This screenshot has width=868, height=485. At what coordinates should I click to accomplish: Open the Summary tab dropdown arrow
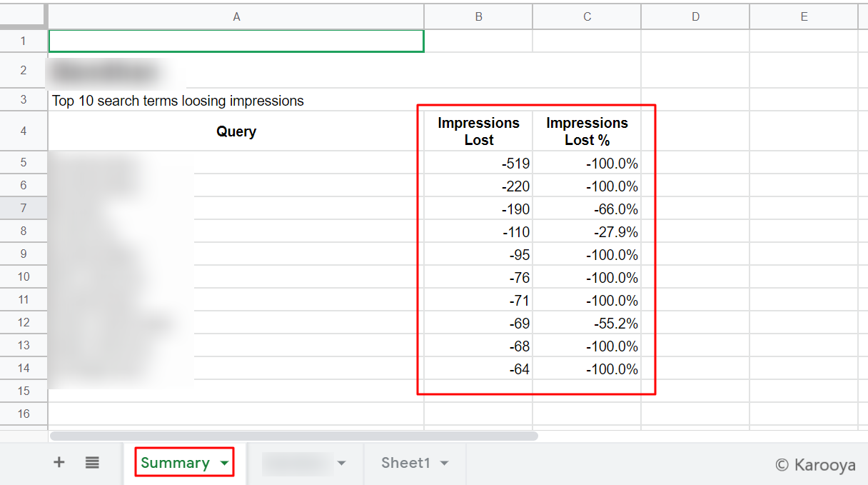point(223,463)
